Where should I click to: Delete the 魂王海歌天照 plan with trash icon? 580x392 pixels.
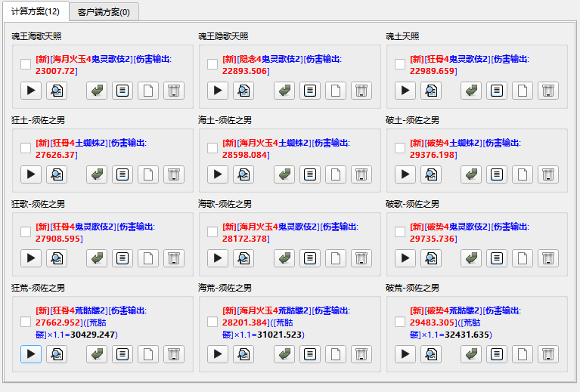coord(174,91)
